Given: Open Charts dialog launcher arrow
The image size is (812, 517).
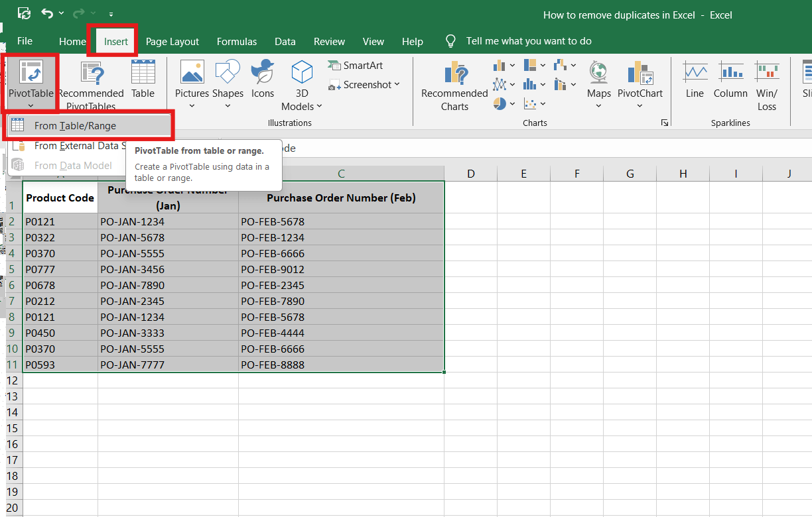Looking at the screenshot, I should point(664,123).
